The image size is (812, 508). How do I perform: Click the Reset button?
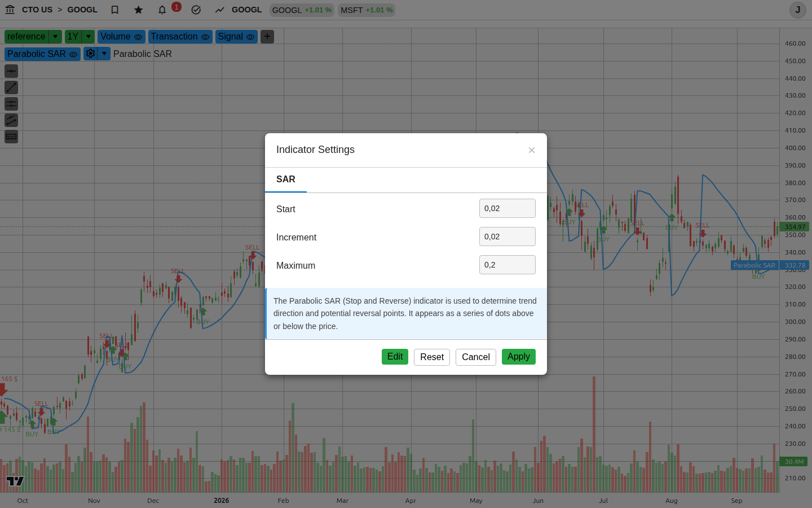[x=432, y=357]
